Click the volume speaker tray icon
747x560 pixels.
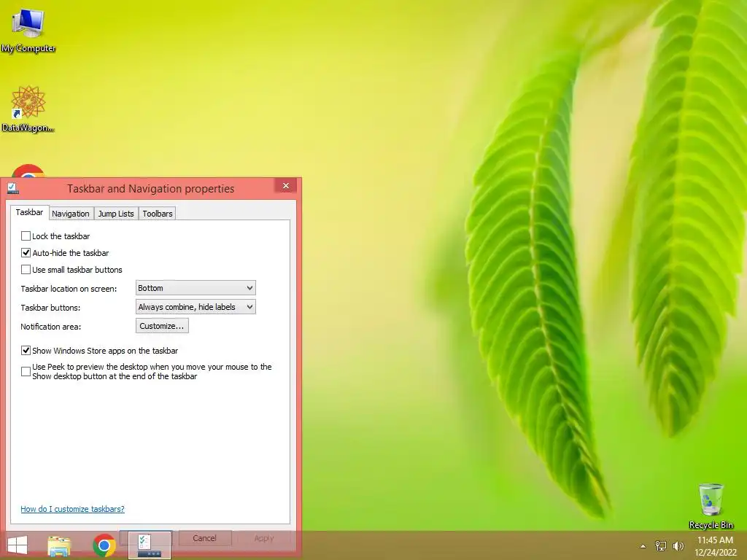pyautogui.click(x=678, y=545)
